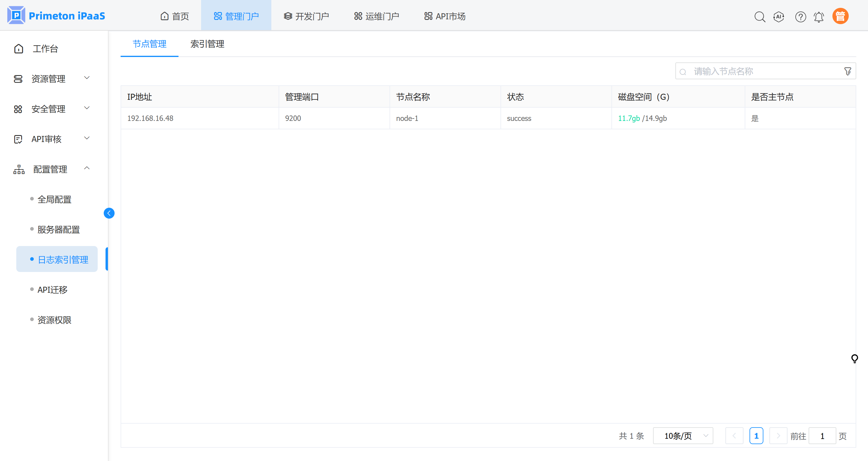The height and width of the screenshot is (461, 868).
Task: Open the 开发门户 top menu
Action: (306, 16)
